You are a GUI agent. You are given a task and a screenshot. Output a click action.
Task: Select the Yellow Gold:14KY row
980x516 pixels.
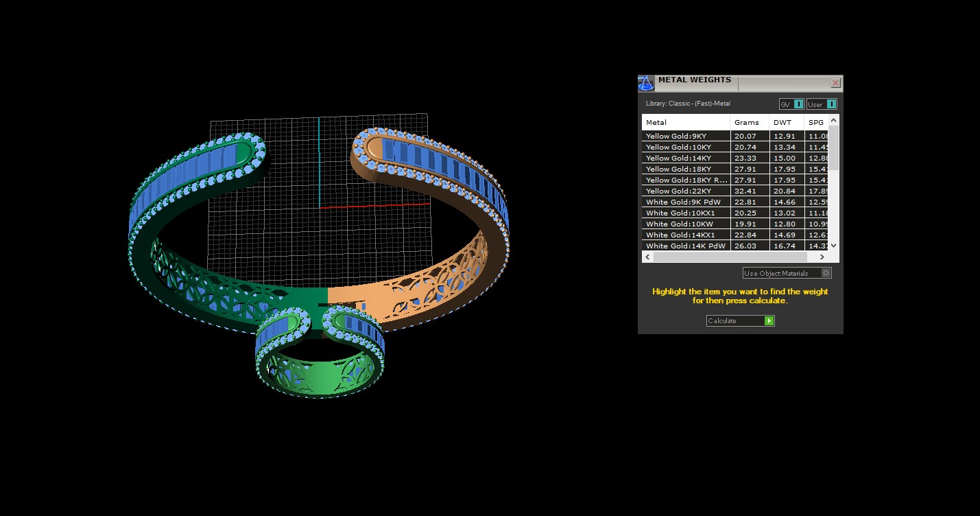(735, 158)
